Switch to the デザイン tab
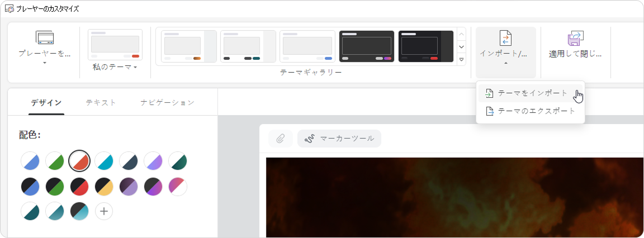Image resolution: width=644 pixels, height=238 pixels. (46, 103)
